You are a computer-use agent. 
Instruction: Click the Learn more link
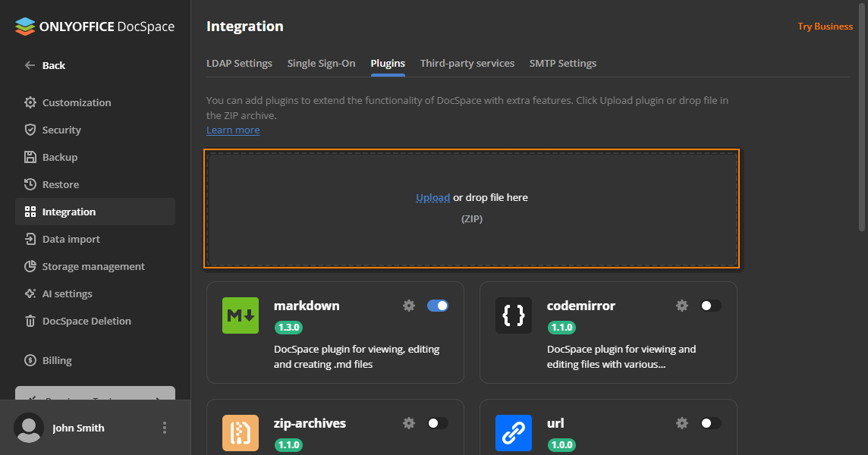click(233, 130)
